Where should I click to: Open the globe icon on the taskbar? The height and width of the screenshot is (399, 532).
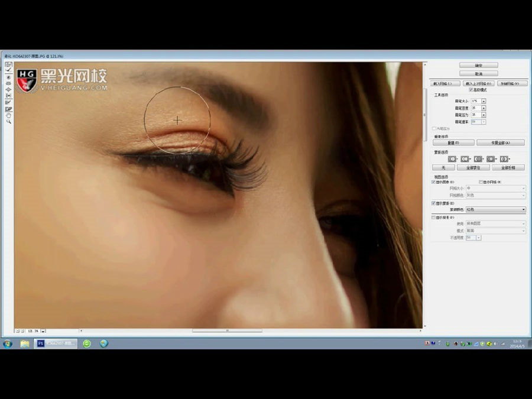click(x=104, y=343)
